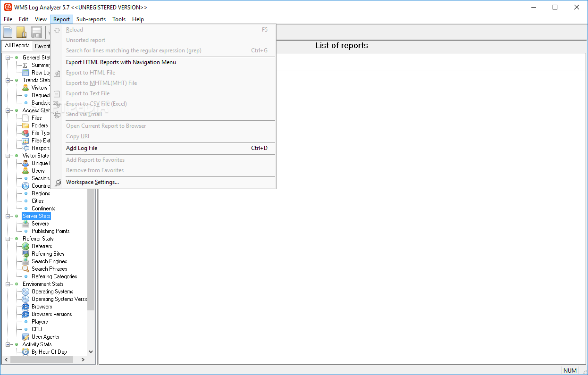Switch to the All Reports tab

tap(17, 45)
